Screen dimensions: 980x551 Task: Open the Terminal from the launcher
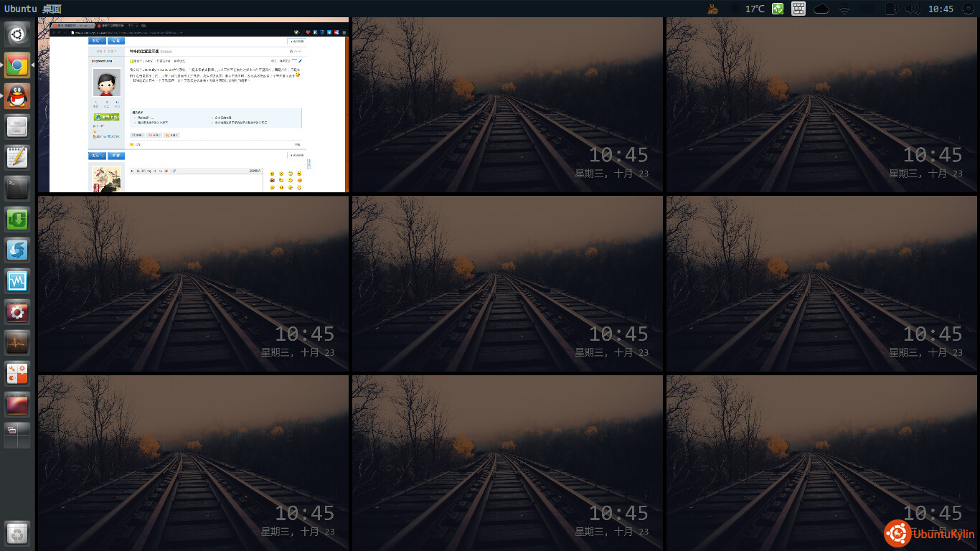tap(17, 189)
